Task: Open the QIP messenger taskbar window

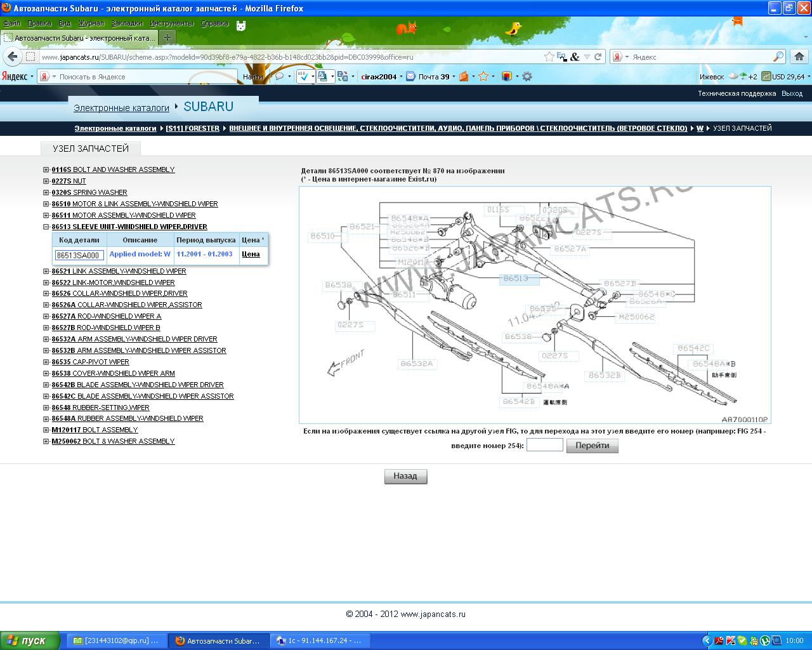Action: pyautogui.click(x=117, y=641)
